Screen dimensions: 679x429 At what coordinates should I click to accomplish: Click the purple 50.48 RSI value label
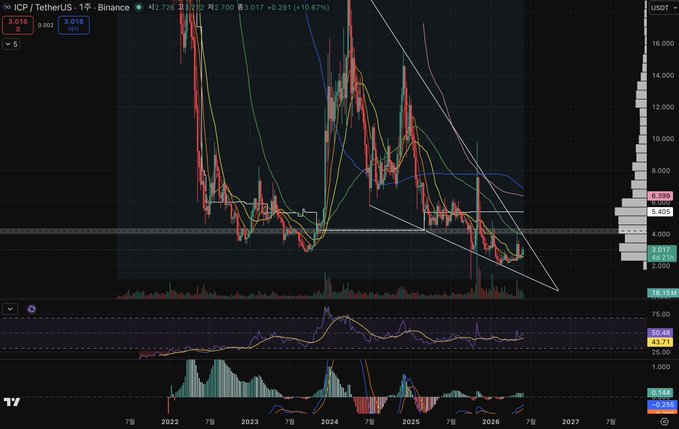point(660,333)
